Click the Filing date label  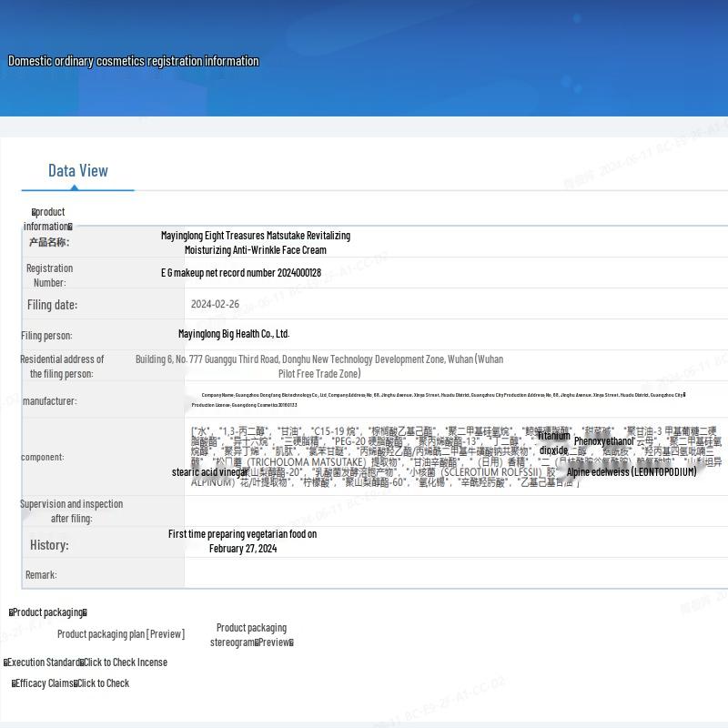click(x=52, y=305)
